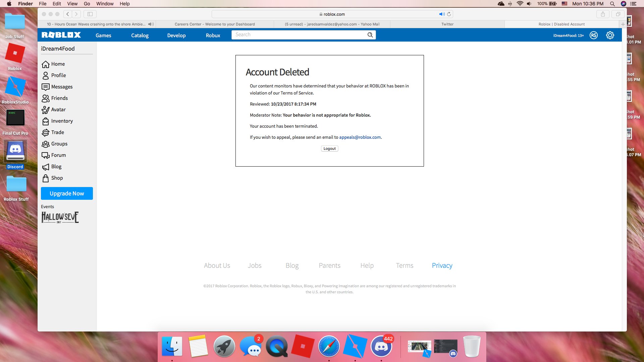This screenshot has width=644, height=362.
Task: Open Groups from the sidebar
Action: tap(59, 144)
